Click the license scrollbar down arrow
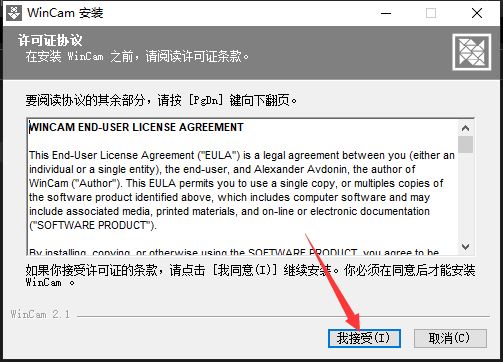Viewport: 503px width, 362px height. 465,247
